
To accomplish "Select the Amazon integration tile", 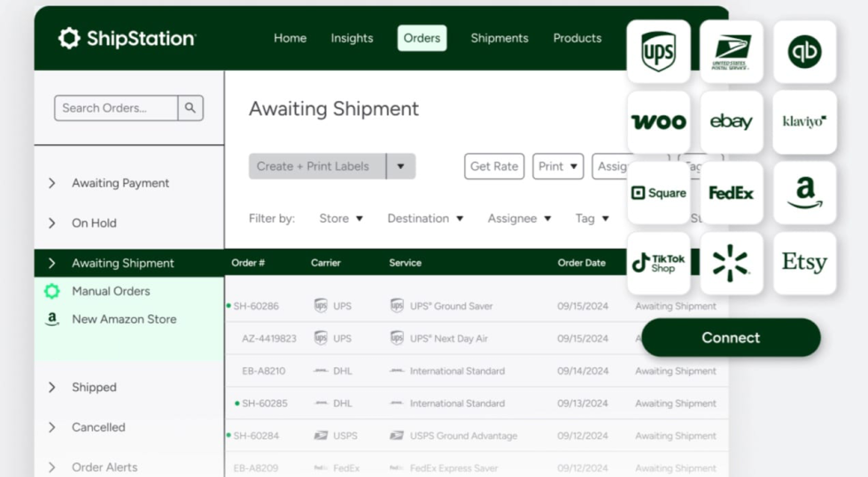I will [804, 193].
